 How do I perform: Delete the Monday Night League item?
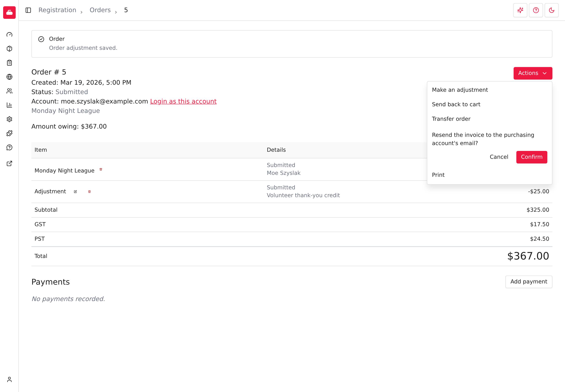(101, 170)
